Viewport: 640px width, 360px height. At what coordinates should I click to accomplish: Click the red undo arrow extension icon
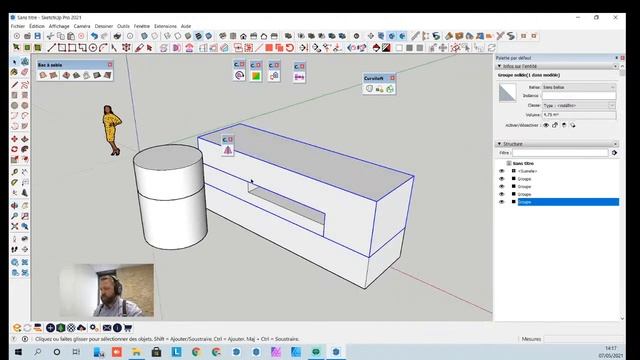(x=290, y=48)
